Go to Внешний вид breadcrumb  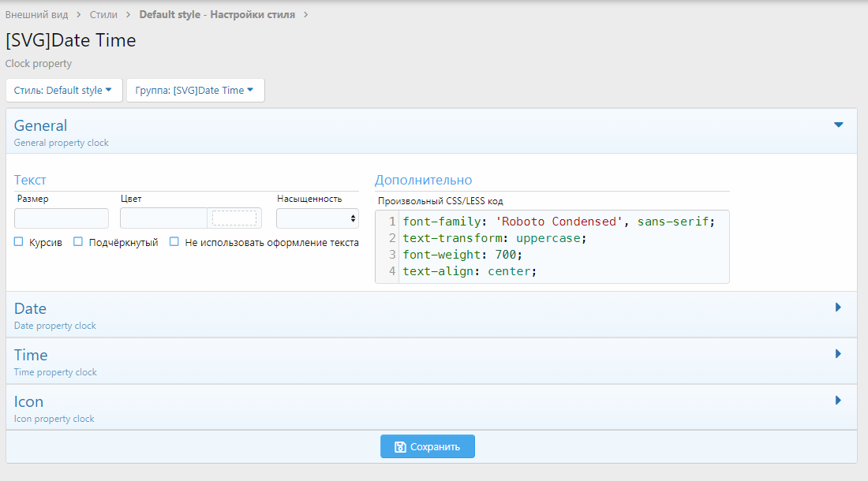(x=37, y=15)
